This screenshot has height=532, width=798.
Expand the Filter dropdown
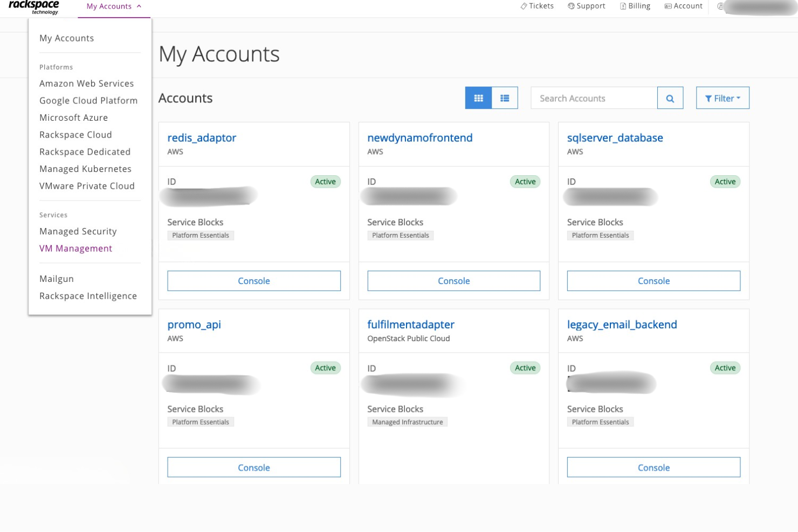tap(722, 98)
